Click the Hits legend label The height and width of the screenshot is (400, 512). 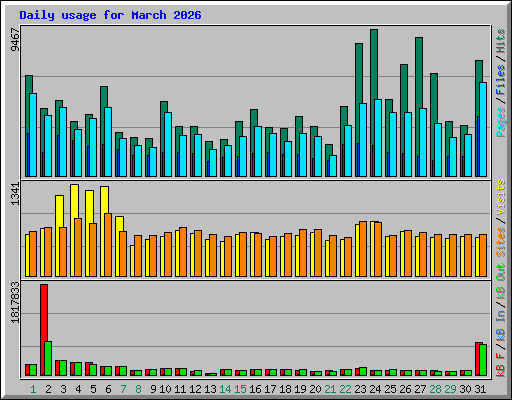pyautogui.click(x=501, y=41)
